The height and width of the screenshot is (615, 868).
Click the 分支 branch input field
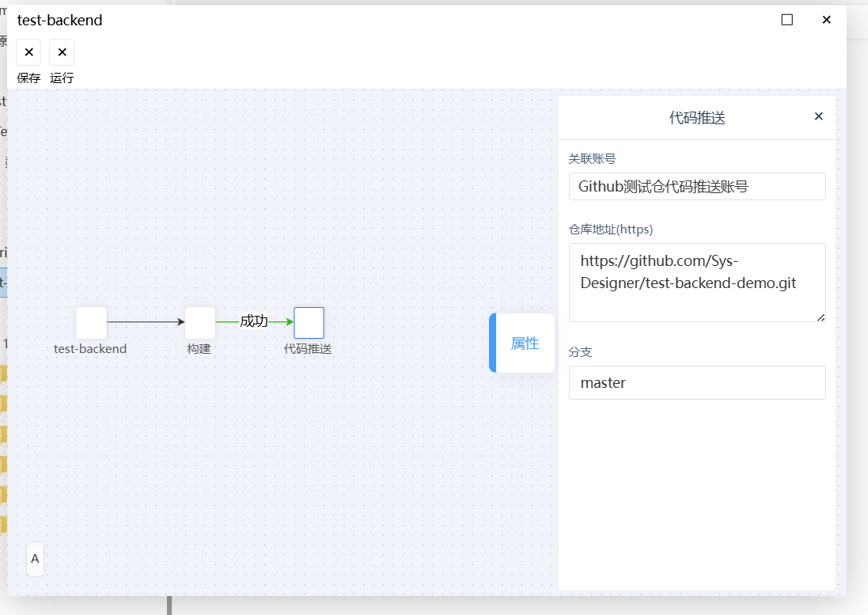[697, 382]
